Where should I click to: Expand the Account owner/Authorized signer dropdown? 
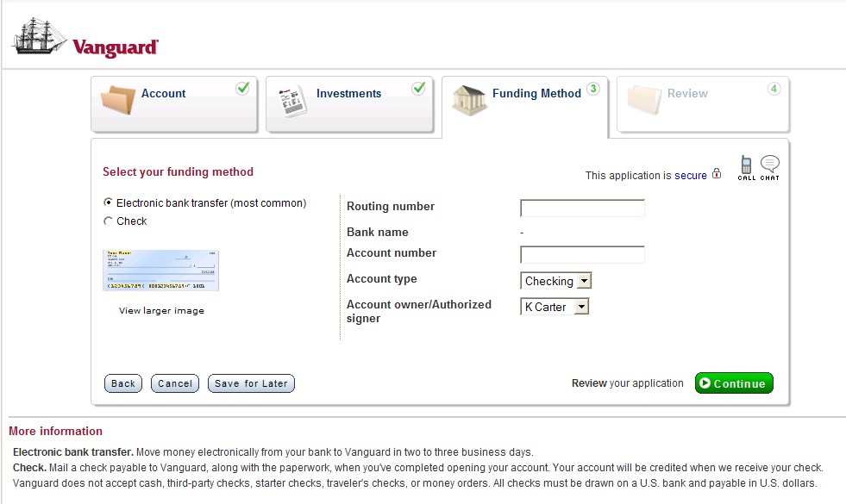tap(555, 307)
